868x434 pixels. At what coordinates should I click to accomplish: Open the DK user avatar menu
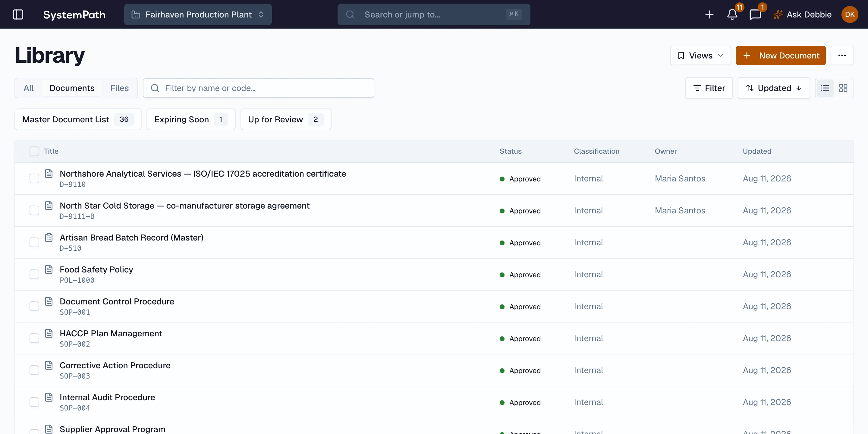click(x=850, y=14)
